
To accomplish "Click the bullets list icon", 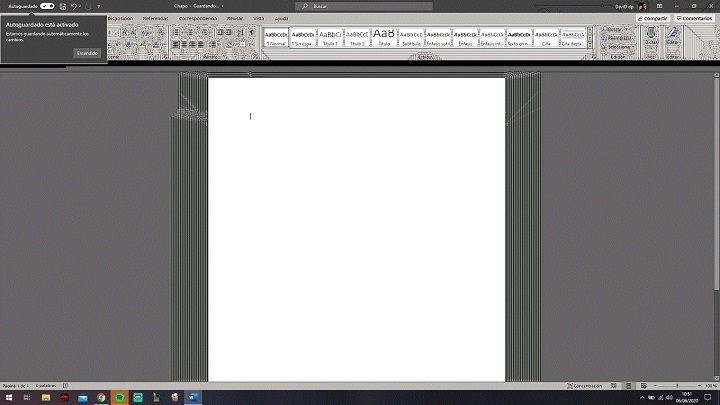I will [177, 32].
